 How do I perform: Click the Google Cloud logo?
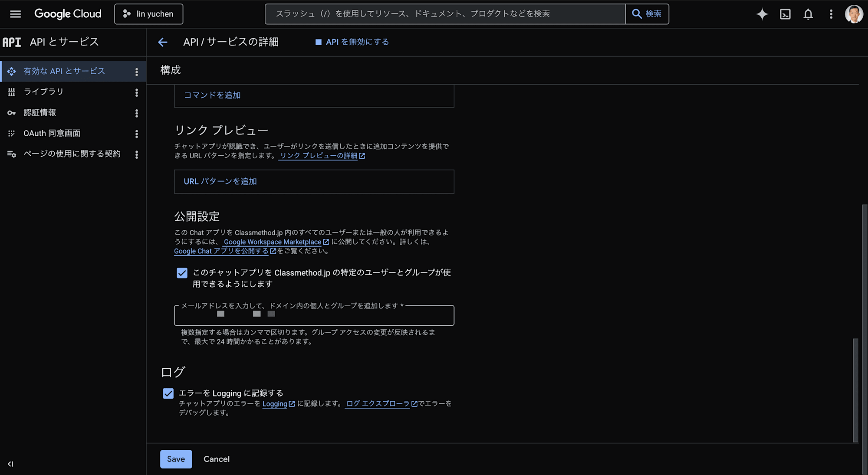[68, 14]
